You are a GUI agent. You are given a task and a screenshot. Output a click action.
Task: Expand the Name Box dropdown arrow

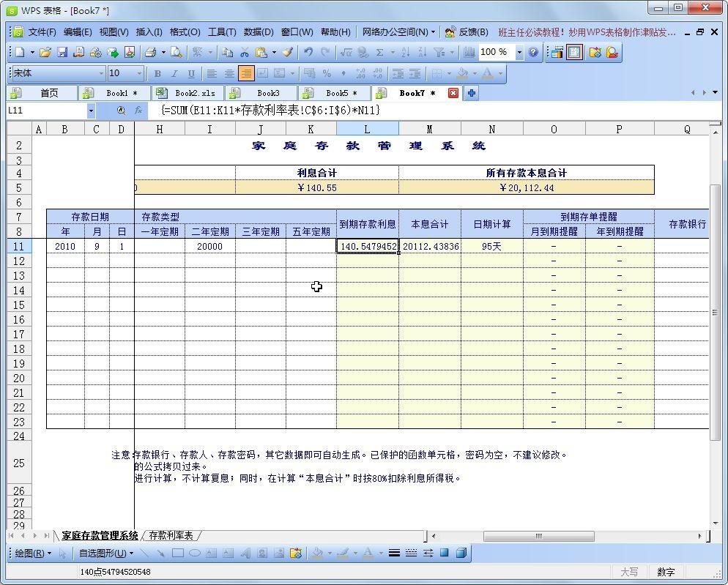point(92,111)
